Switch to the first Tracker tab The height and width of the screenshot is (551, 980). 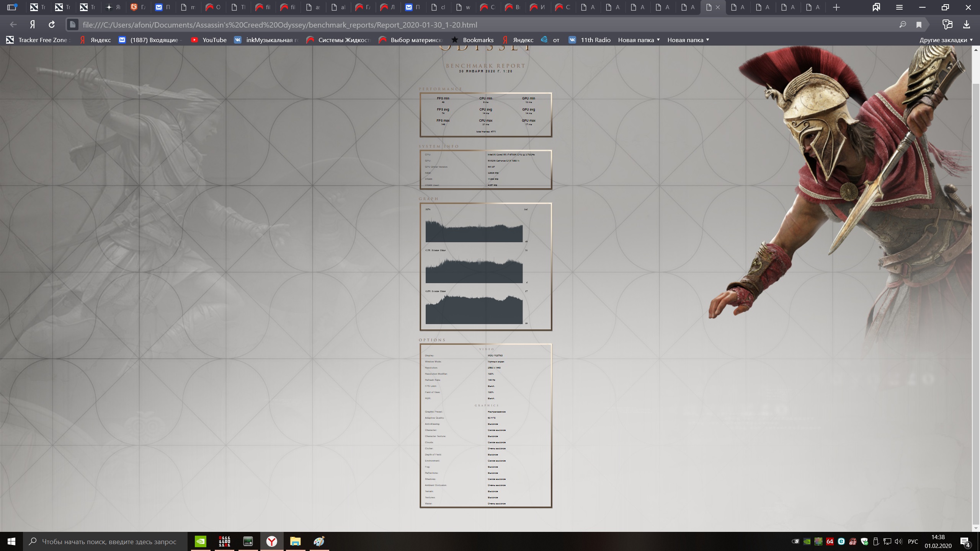[38, 7]
